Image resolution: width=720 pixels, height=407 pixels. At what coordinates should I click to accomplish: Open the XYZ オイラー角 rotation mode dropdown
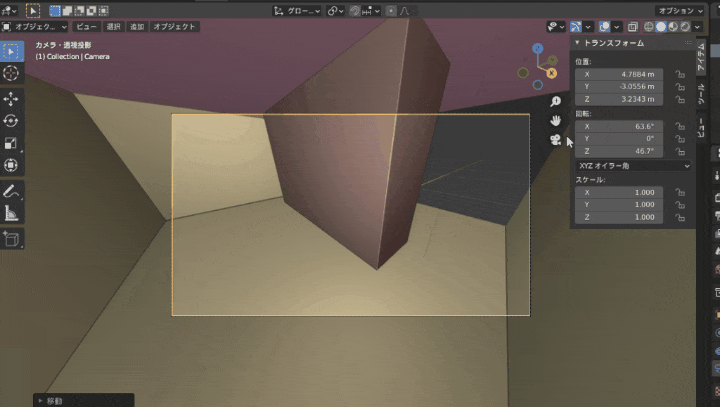point(632,166)
